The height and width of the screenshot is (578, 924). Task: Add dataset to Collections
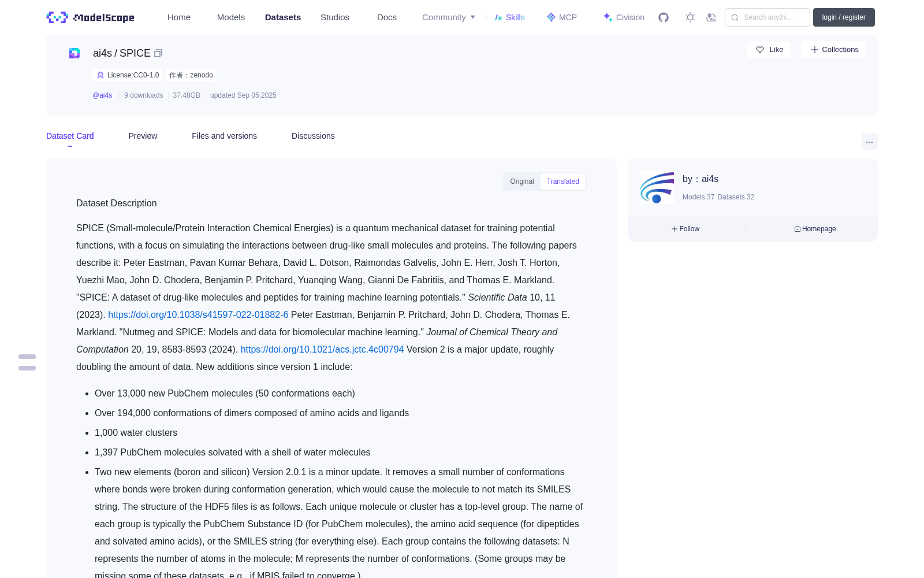(x=834, y=50)
